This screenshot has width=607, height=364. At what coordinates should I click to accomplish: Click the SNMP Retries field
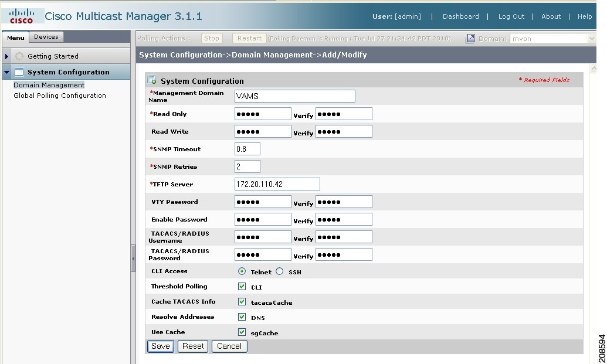coord(247,166)
